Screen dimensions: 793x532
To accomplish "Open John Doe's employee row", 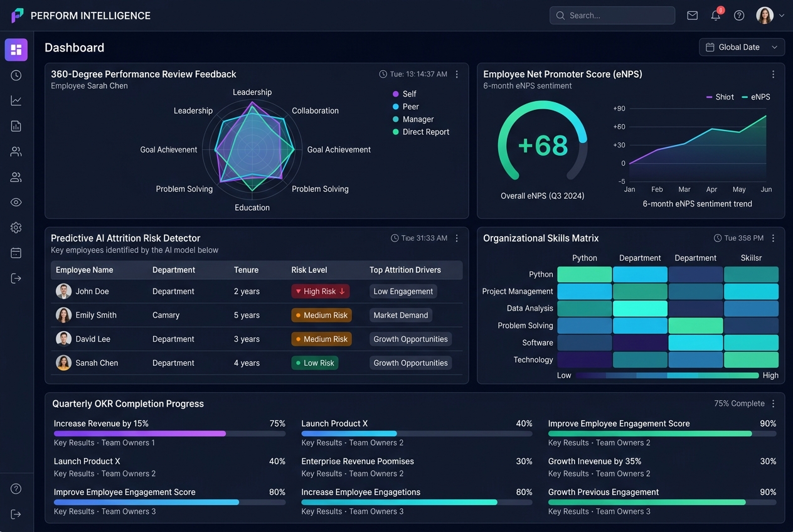I will [257, 291].
